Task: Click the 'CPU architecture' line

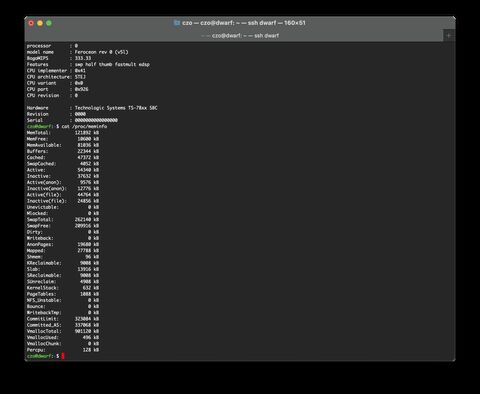Action: (x=56, y=77)
